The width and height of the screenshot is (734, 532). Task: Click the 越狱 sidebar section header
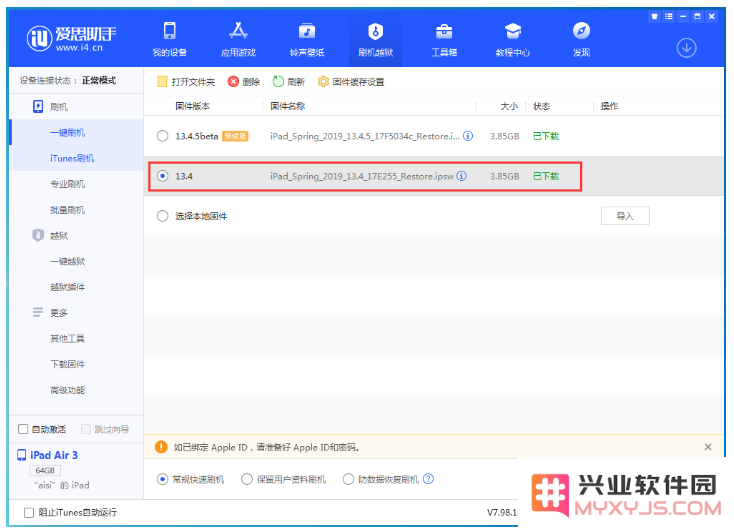pyautogui.click(x=51, y=235)
